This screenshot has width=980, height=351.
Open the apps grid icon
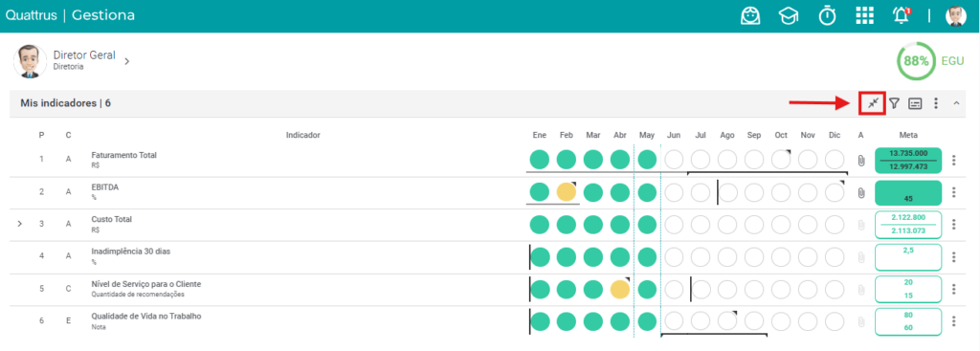(x=864, y=15)
